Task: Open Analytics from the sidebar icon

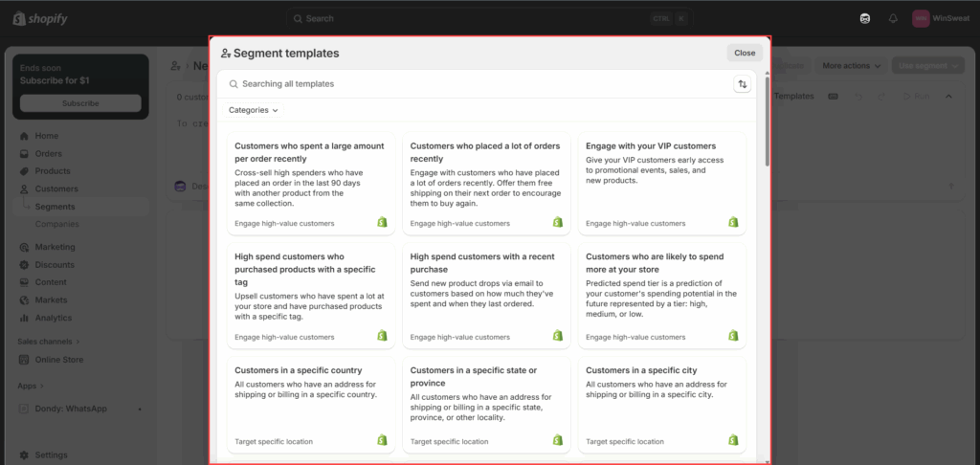Action: tap(25, 318)
